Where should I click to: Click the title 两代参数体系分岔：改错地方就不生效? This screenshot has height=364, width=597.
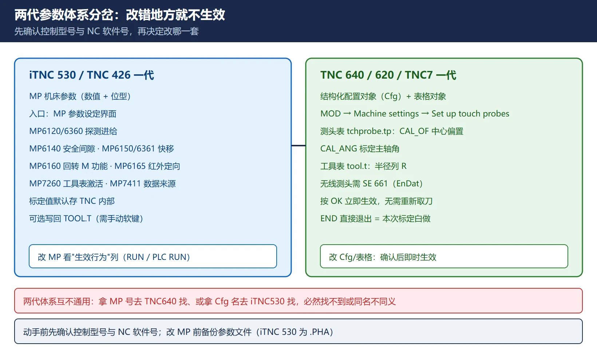[x=120, y=15]
